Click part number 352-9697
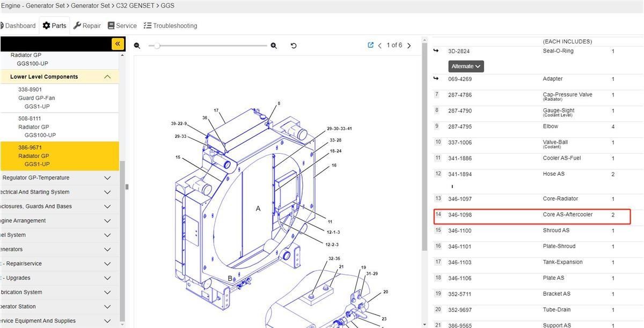The height and width of the screenshot is (328, 644). [460, 310]
